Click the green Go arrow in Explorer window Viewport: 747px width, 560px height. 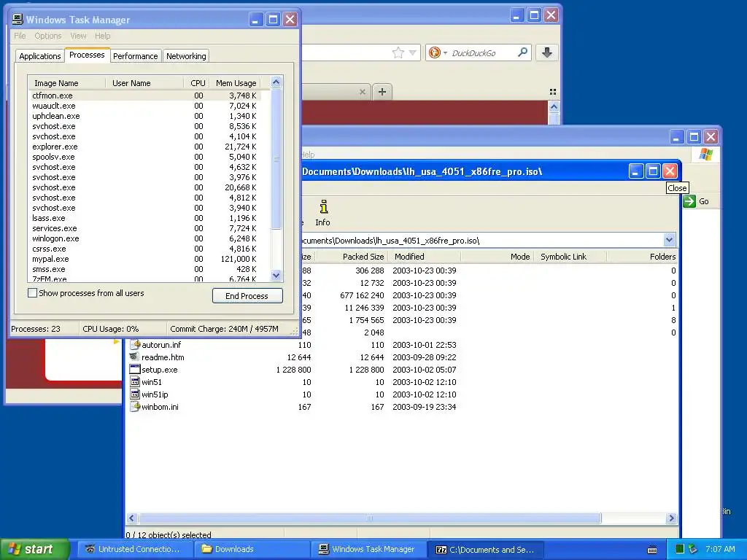point(689,201)
